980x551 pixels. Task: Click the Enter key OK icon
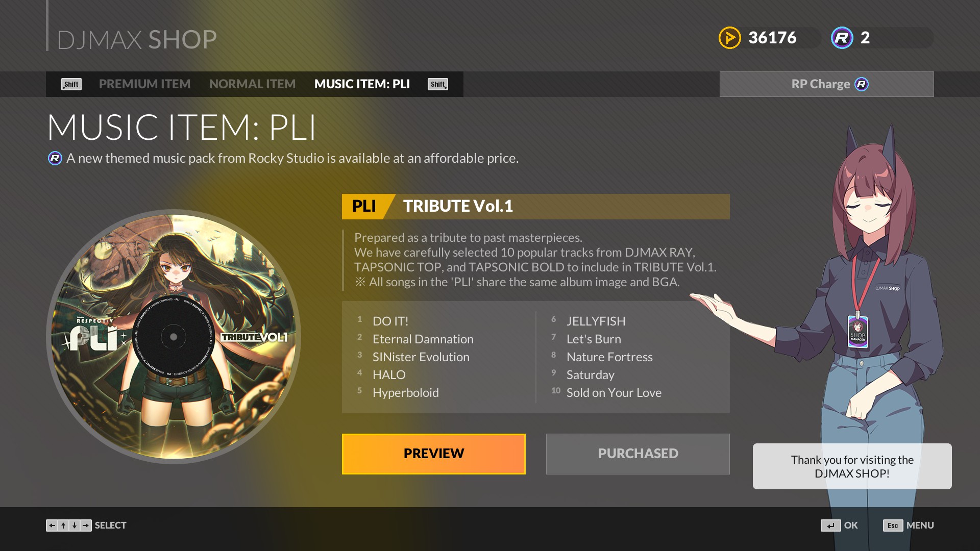pos(830,525)
